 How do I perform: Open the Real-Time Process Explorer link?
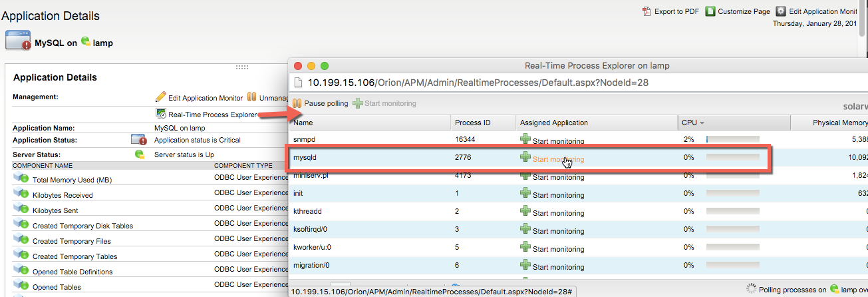click(x=213, y=115)
